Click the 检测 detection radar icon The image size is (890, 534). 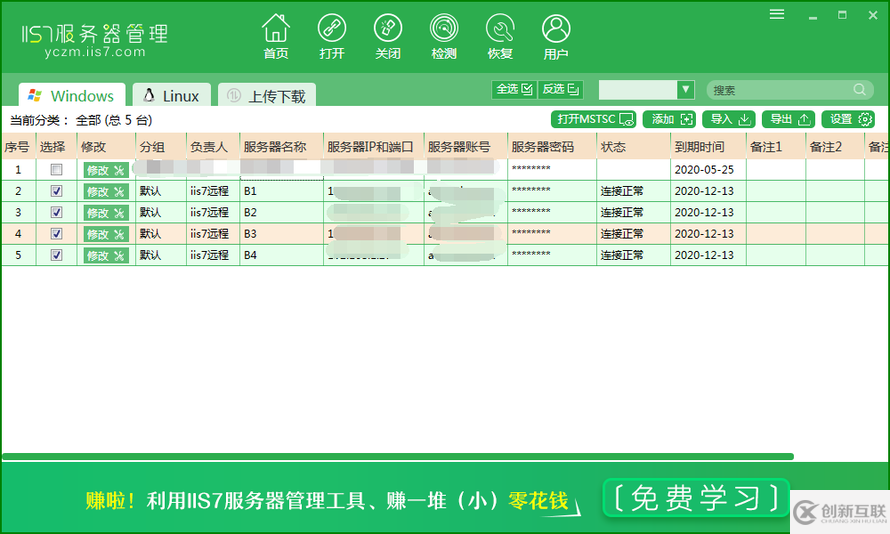[x=444, y=29]
